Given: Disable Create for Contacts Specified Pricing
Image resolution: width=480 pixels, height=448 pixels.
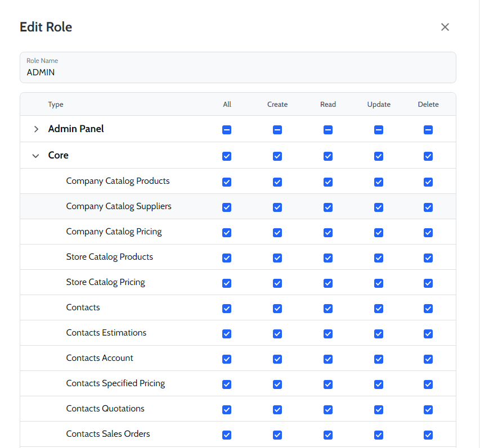Looking at the screenshot, I should pos(277,384).
